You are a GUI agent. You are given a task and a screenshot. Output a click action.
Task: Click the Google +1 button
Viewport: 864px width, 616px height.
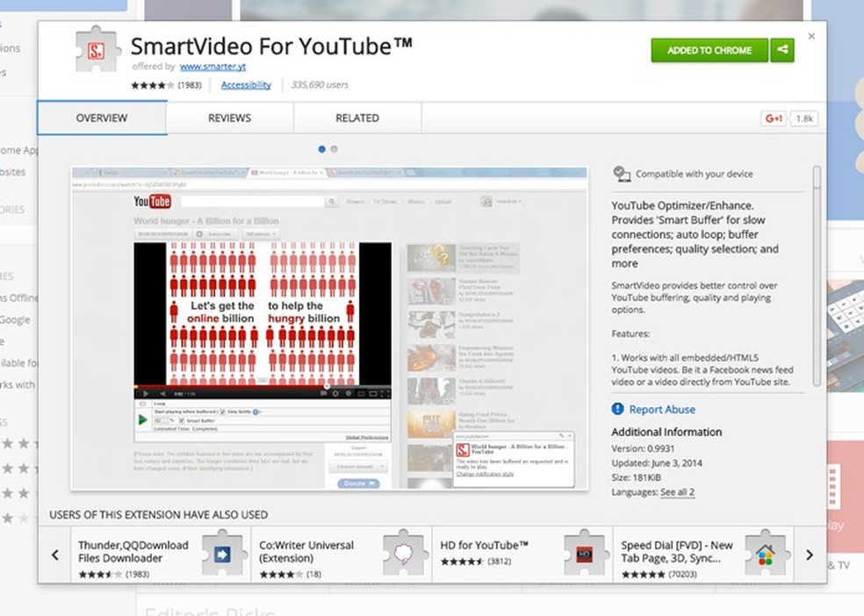click(774, 118)
